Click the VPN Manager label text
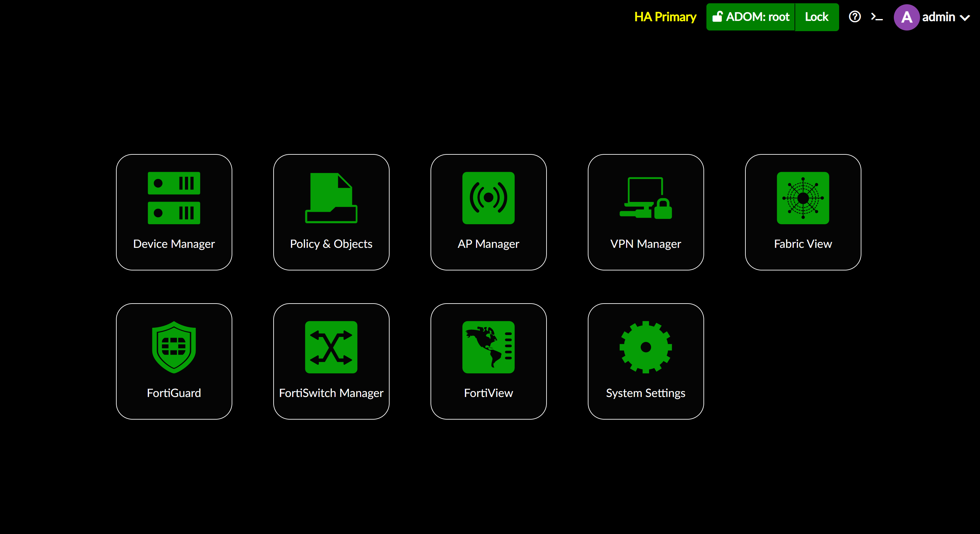This screenshot has height=534, width=980. click(x=645, y=244)
